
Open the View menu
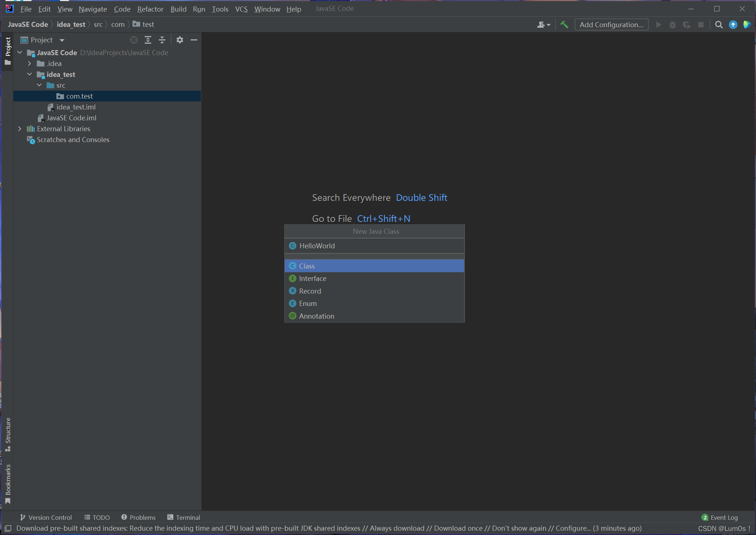[65, 9]
